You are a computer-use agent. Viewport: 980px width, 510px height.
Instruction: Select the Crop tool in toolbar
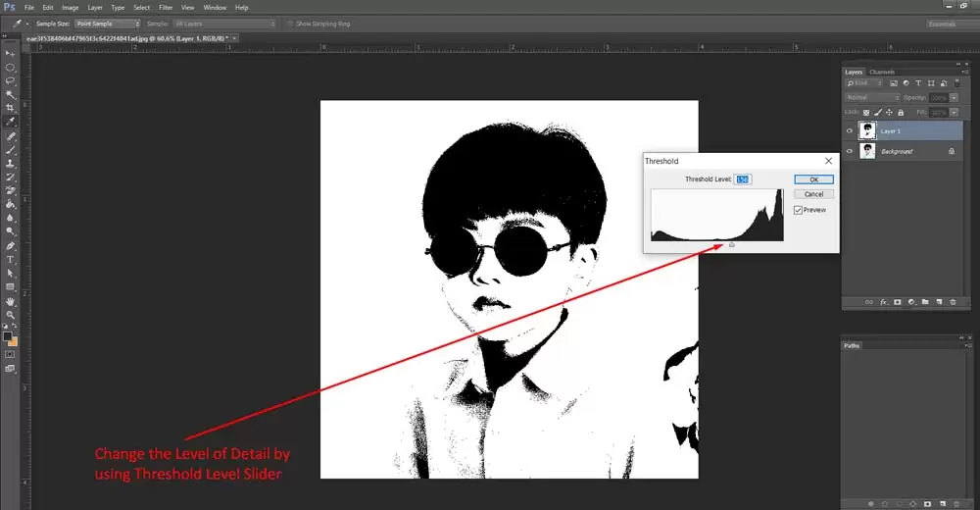[11, 108]
